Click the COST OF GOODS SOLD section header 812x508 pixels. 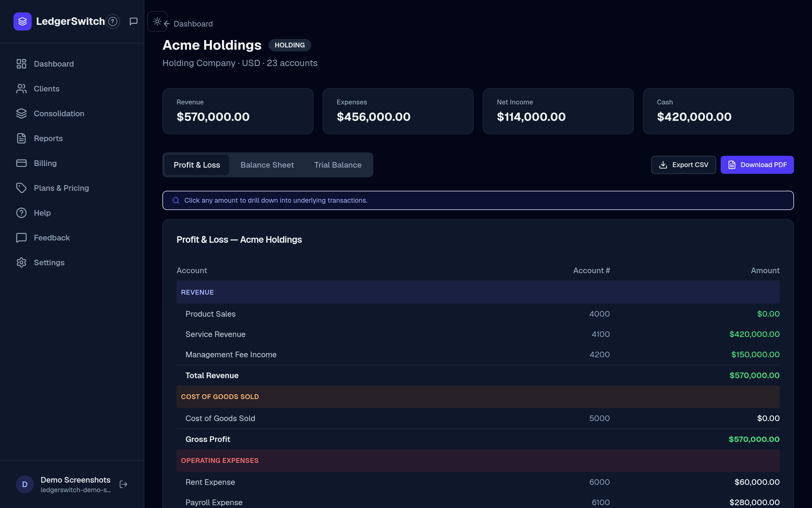coord(478,397)
